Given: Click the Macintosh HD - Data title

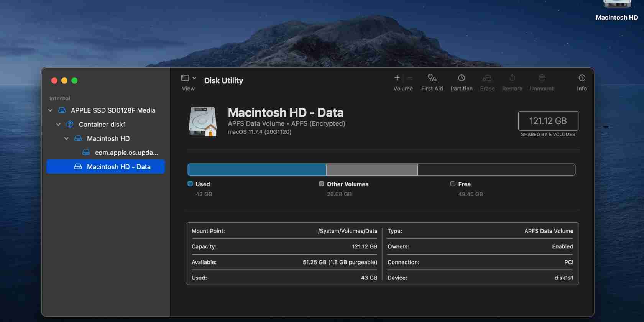Looking at the screenshot, I should pos(286,112).
